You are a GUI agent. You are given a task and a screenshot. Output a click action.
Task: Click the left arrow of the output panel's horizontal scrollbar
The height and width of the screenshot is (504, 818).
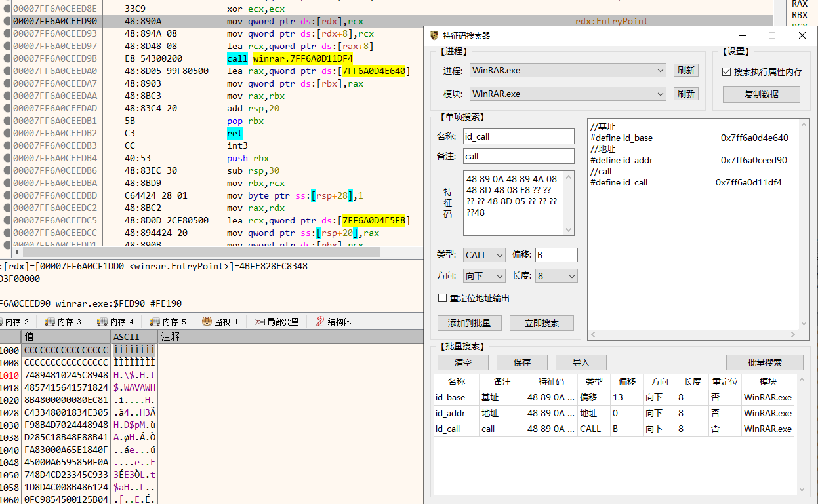tap(593, 334)
